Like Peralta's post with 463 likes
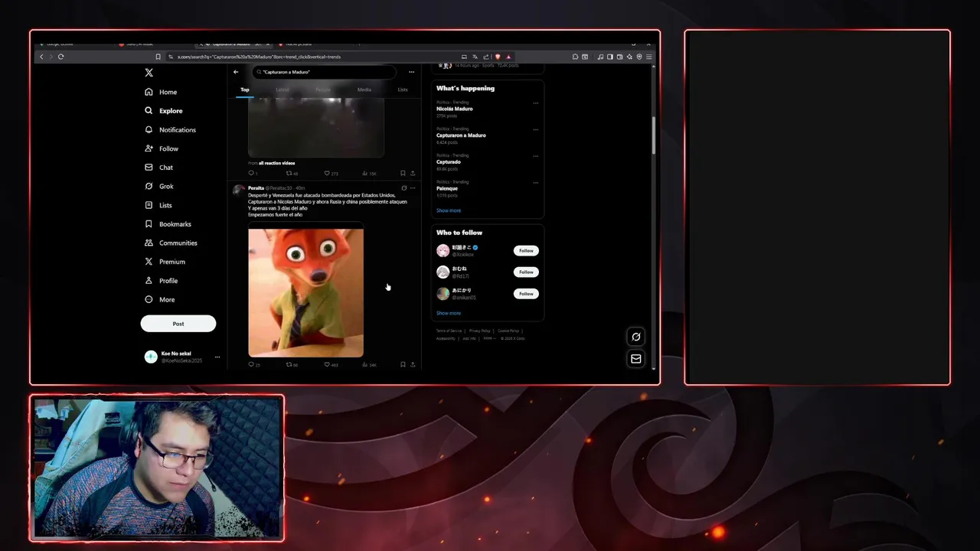 331,365
